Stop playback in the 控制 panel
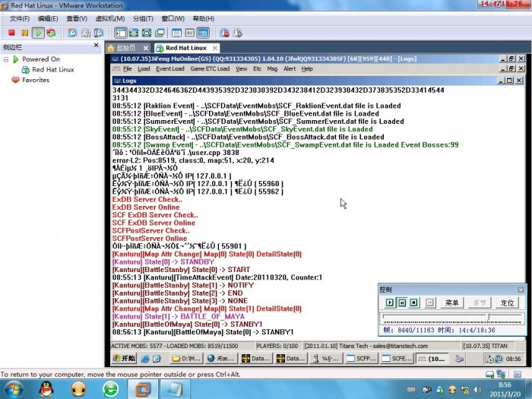The width and height of the screenshot is (532, 399). pyautogui.click(x=413, y=302)
